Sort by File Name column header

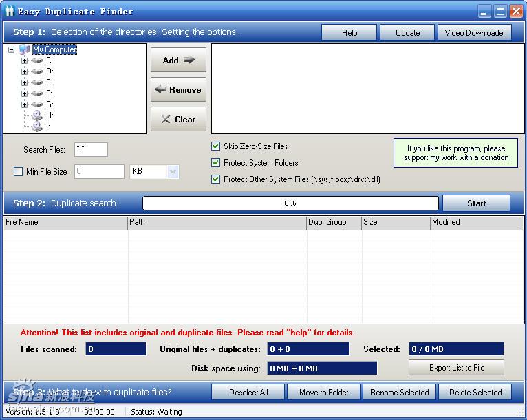point(65,222)
